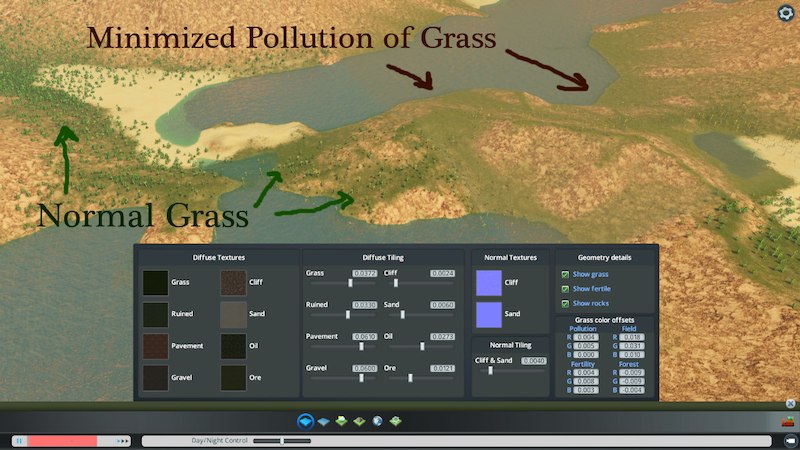The image size is (800, 450).
Task: Click the Pollution R color offset field
Action: tap(587, 338)
